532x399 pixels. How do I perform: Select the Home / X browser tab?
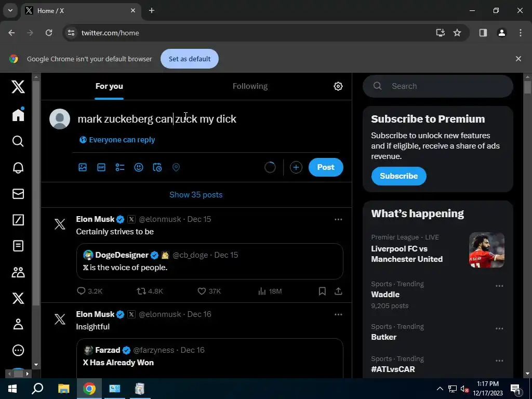tap(81, 11)
